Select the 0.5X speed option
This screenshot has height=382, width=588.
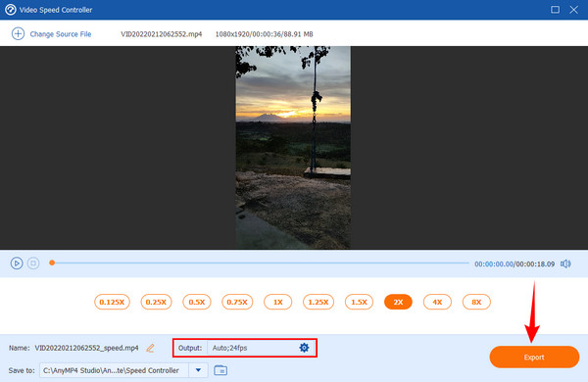pos(197,302)
